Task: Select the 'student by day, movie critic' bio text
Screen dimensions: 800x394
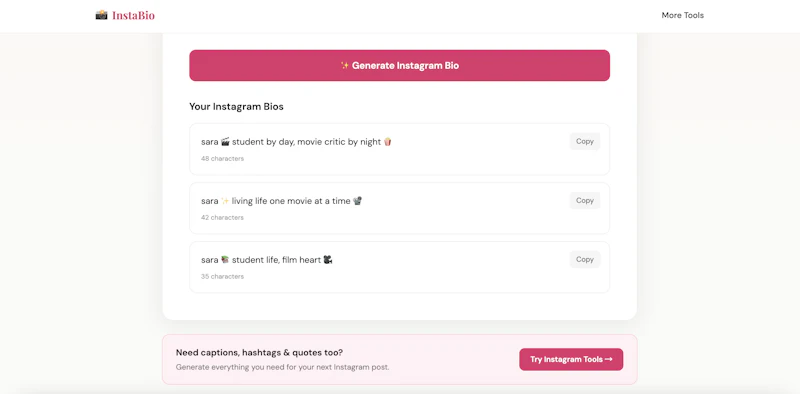Action: click(x=296, y=142)
